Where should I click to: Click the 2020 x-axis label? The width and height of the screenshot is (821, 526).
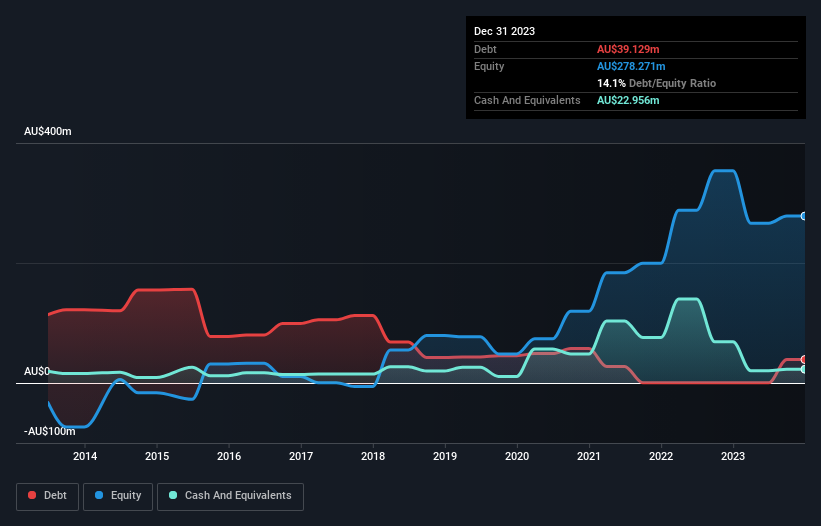517,456
